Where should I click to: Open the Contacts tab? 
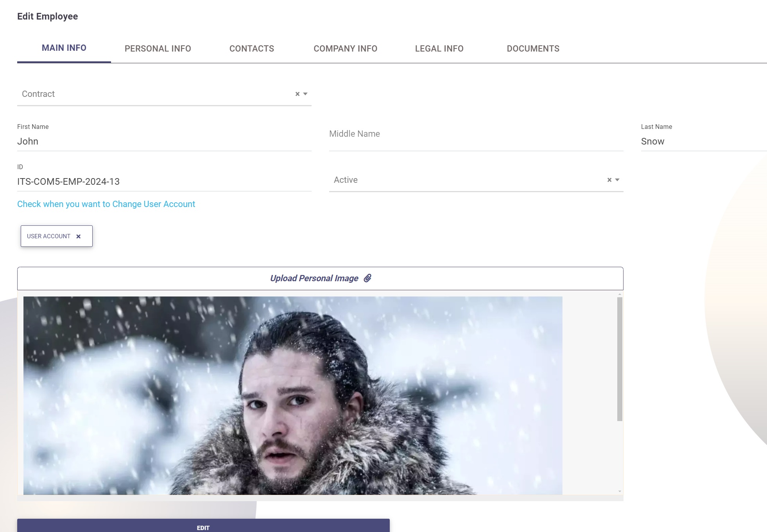click(252, 48)
